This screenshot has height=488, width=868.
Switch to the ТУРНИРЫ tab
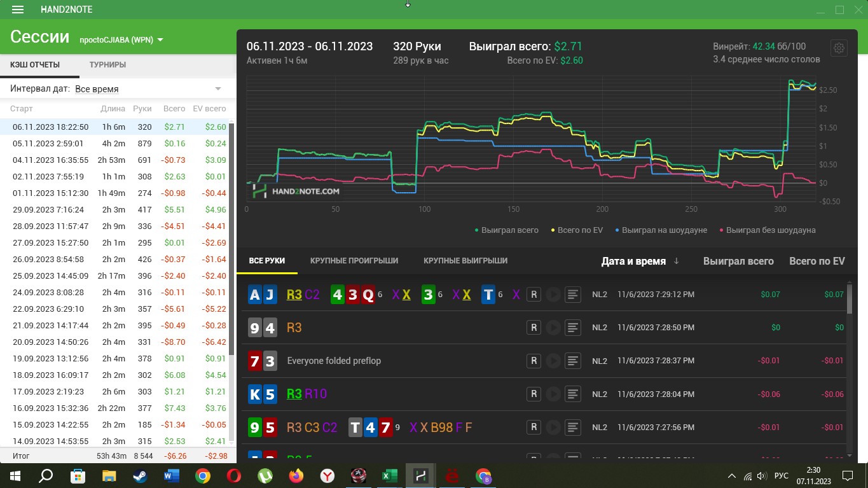click(x=107, y=64)
